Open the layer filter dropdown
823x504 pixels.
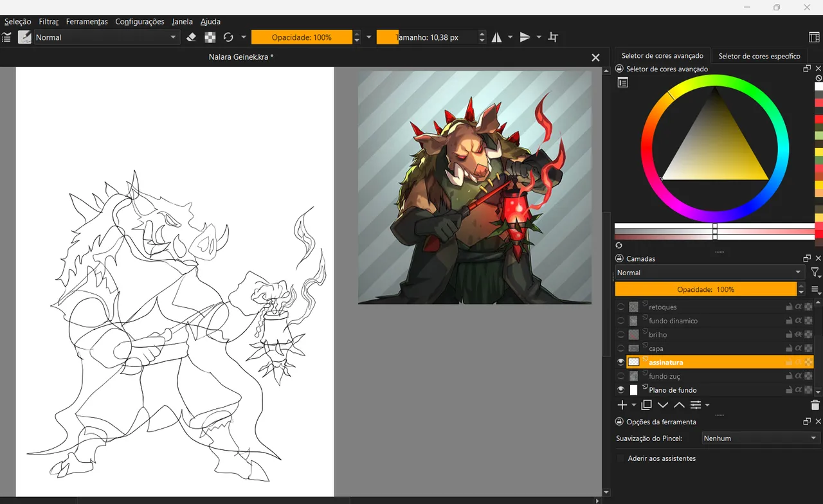pyautogui.click(x=815, y=273)
